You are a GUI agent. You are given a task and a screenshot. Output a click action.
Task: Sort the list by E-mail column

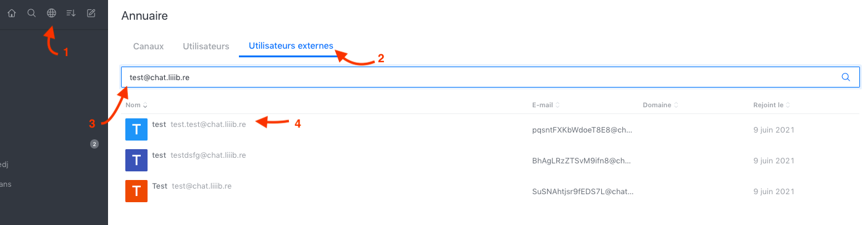coord(546,105)
